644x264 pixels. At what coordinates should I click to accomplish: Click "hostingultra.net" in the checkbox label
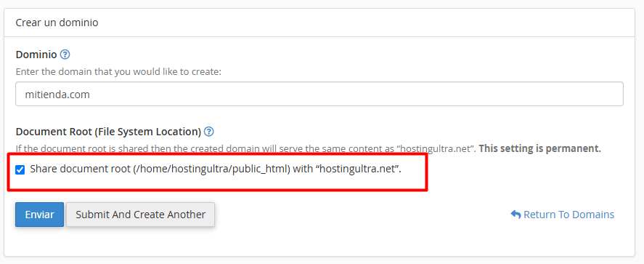point(358,169)
